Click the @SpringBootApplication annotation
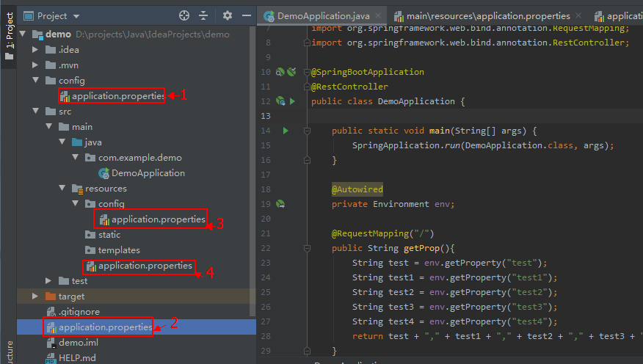The width and height of the screenshot is (643, 364). [x=368, y=72]
